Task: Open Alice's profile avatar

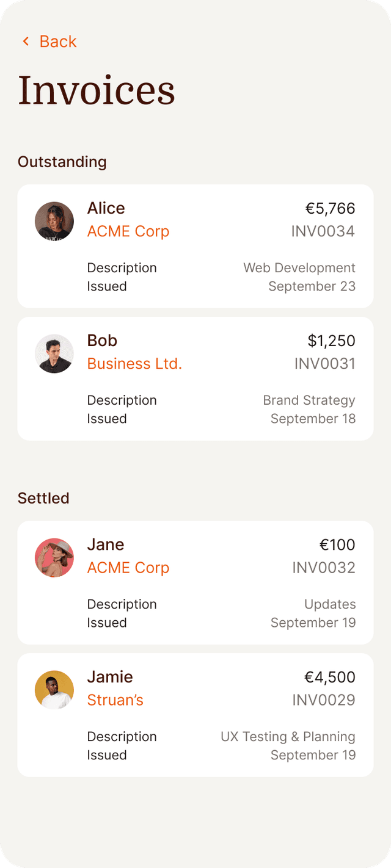Action: tap(54, 221)
